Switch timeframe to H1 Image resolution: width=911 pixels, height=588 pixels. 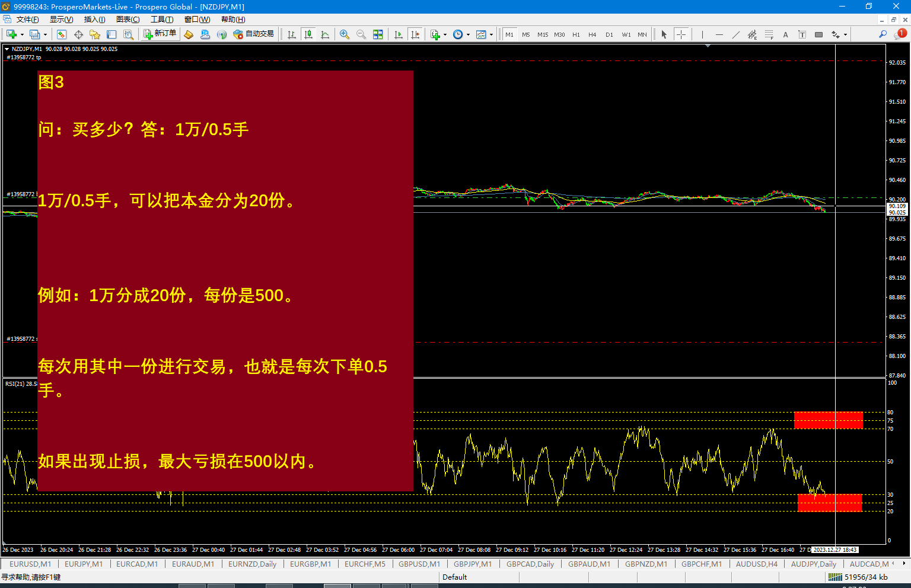click(576, 34)
